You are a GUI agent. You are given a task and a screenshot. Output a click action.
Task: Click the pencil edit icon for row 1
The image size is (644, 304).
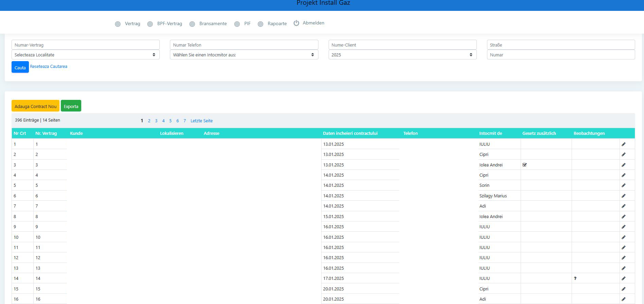point(623,144)
